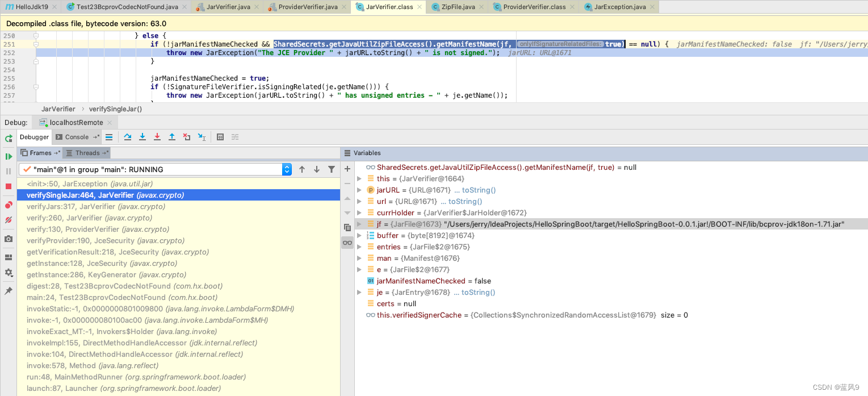This screenshot has height=396, width=868.
Task: Add new watch with plus icon
Action: tap(347, 169)
